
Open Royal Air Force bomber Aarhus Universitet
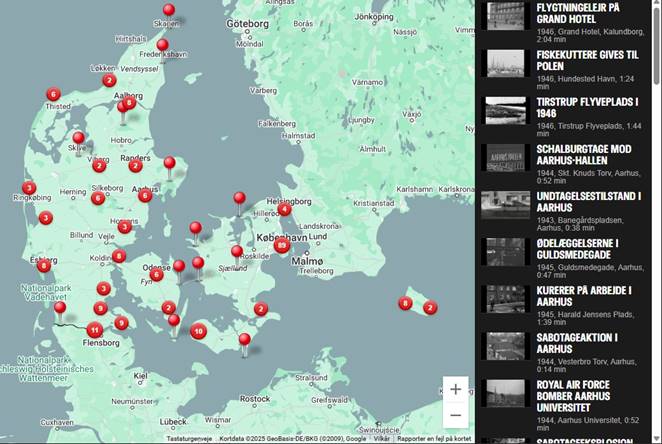[x=573, y=396]
